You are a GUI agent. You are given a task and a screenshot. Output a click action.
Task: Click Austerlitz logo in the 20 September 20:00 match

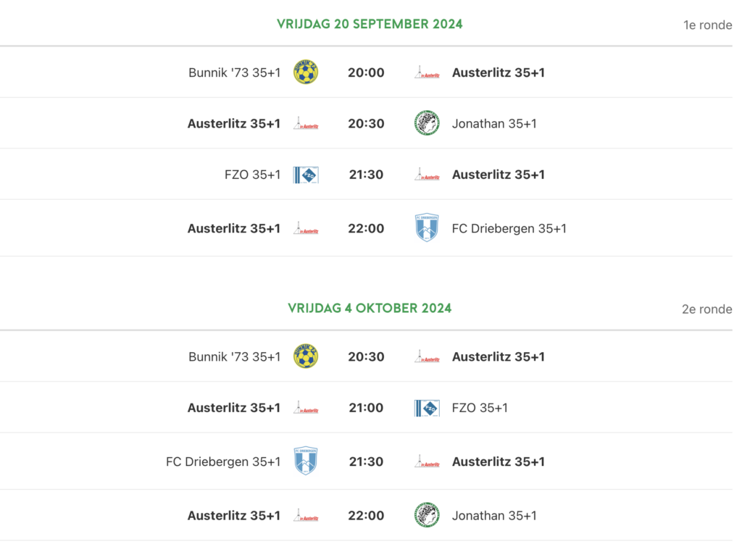tap(427, 72)
